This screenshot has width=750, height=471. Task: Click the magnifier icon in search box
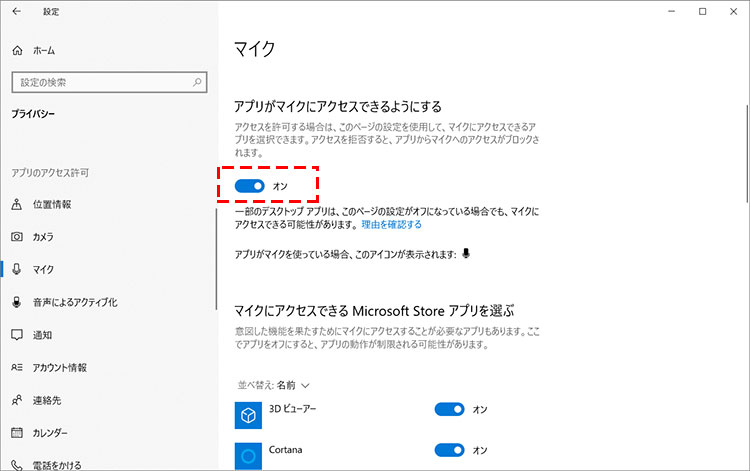(x=197, y=82)
